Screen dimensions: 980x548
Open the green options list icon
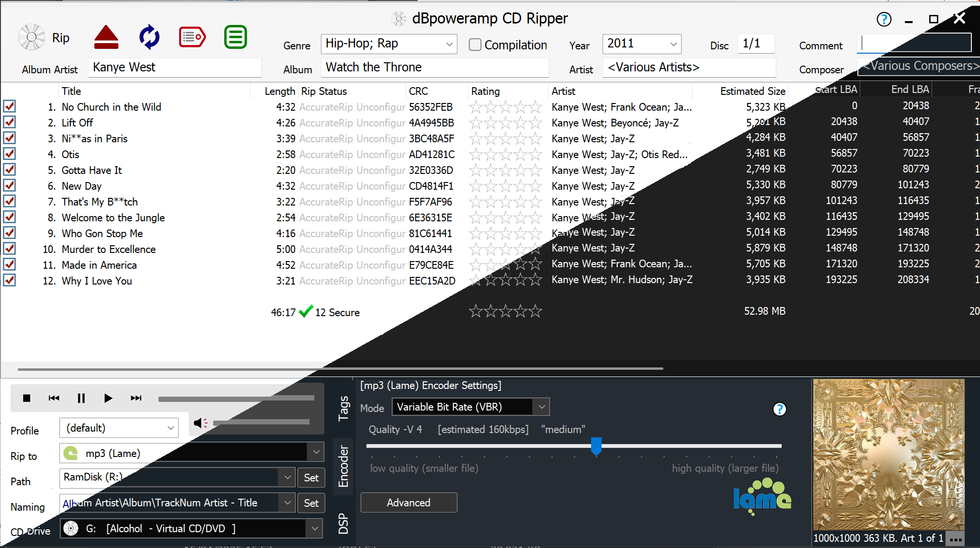[x=236, y=37]
